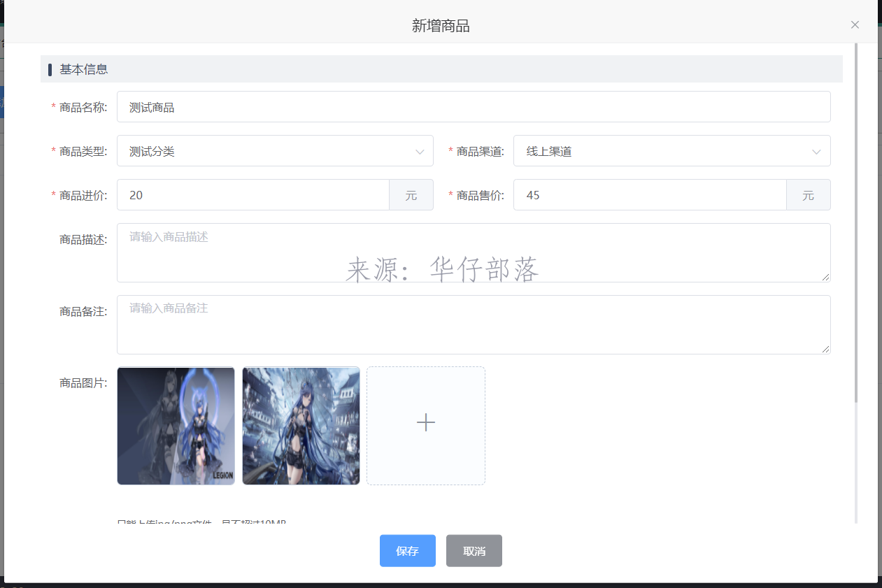Viewport: 882px width, 588px height.
Task: Click the 新增商品 dialog title
Action: pos(441,27)
